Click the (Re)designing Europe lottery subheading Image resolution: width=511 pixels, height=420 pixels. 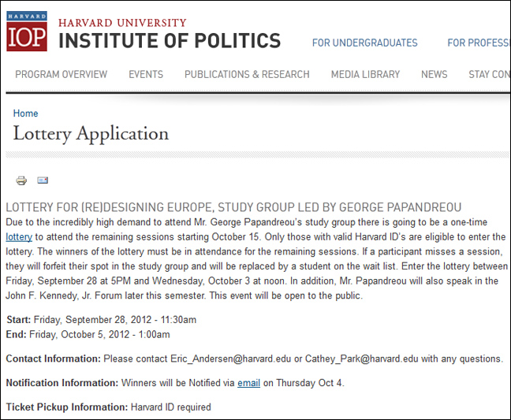pyautogui.click(x=233, y=207)
